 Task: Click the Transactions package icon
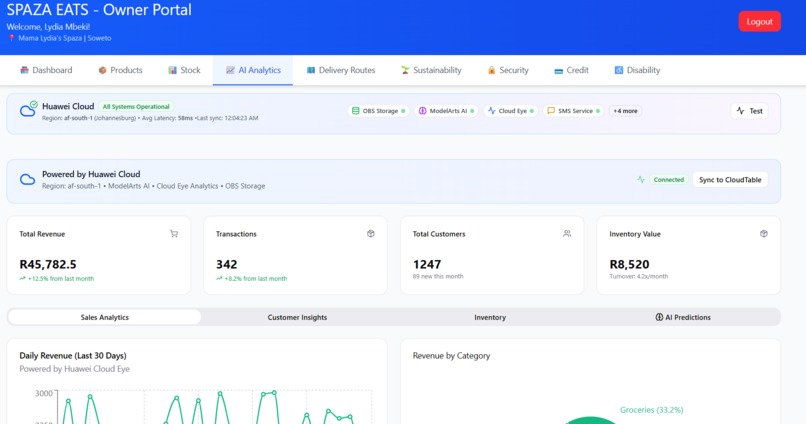371,234
